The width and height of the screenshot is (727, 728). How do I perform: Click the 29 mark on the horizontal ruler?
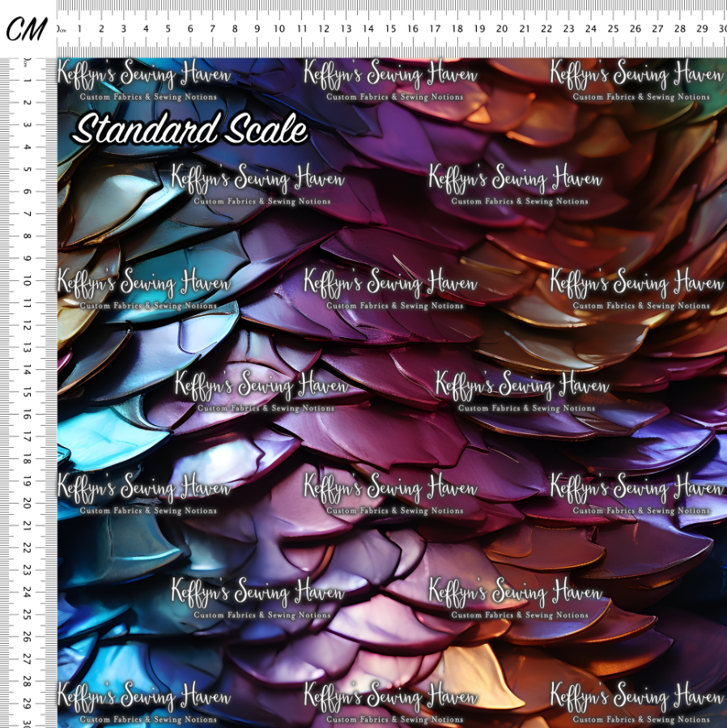pos(703,29)
